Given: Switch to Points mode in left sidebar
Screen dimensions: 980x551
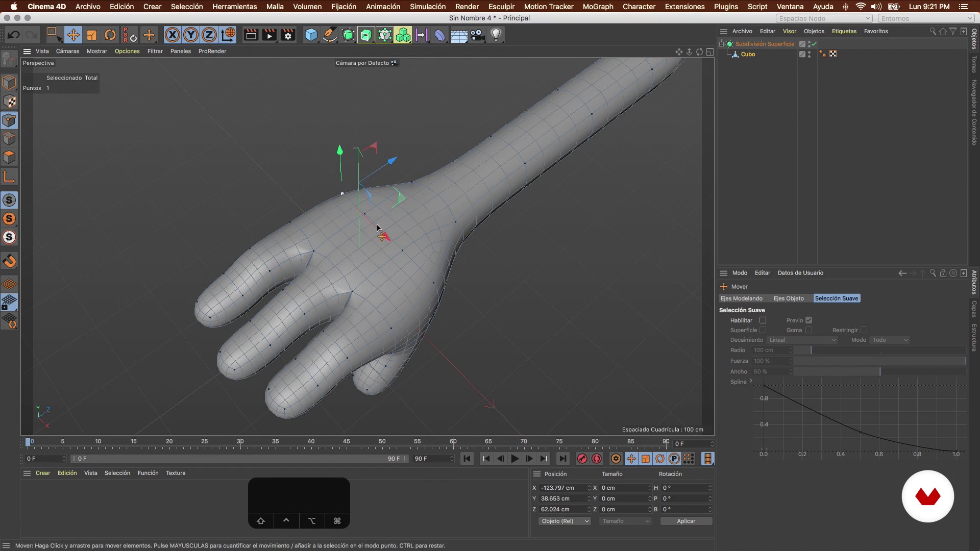Looking at the screenshot, I should [x=9, y=120].
